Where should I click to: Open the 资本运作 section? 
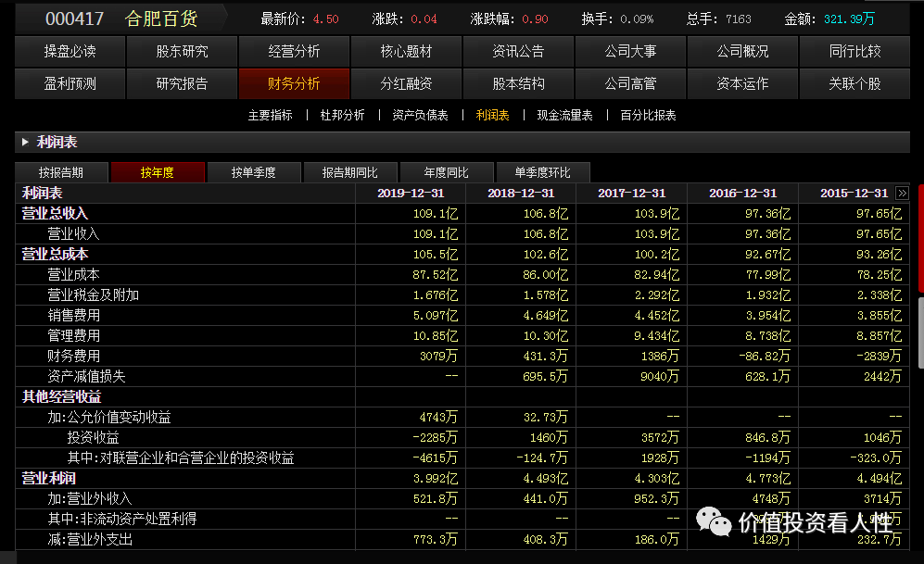click(742, 83)
